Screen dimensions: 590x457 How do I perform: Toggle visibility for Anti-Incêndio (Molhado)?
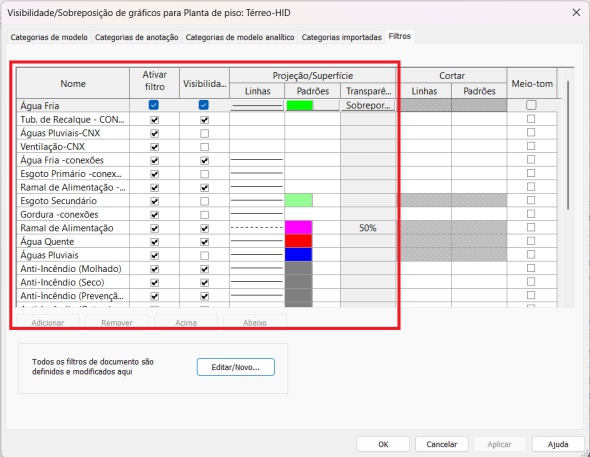(204, 269)
